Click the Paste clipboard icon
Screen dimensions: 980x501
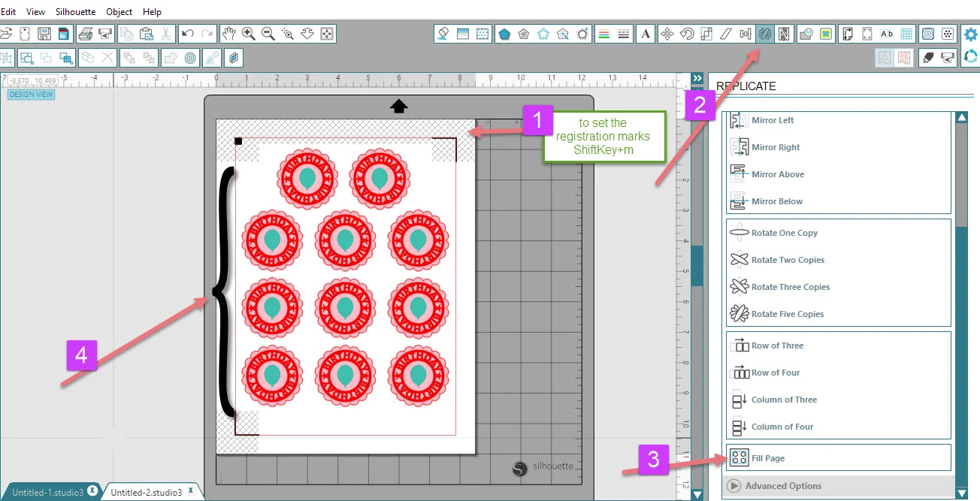(146, 34)
